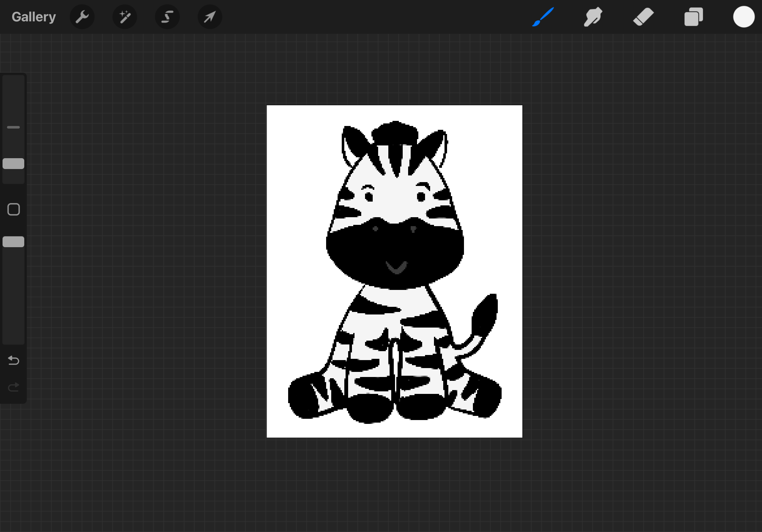The height and width of the screenshot is (532, 762).
Task: Open the Layers panel
Action: [694, 17]
